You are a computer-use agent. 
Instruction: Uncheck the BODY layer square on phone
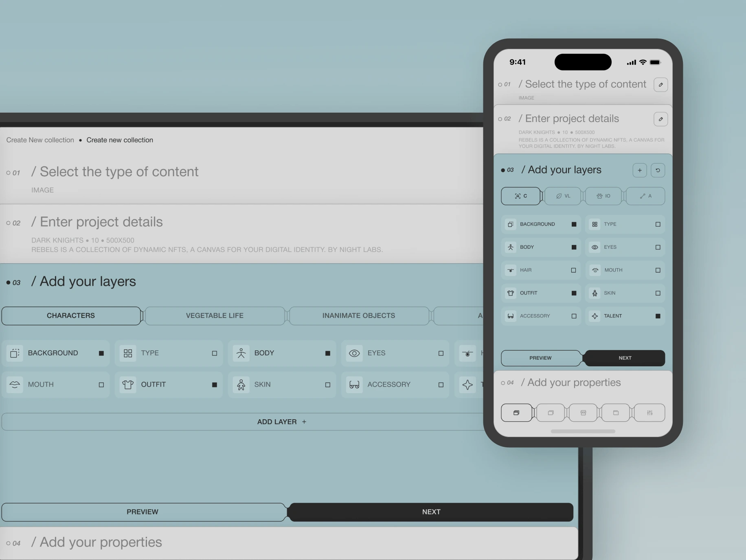pos(574,247)
